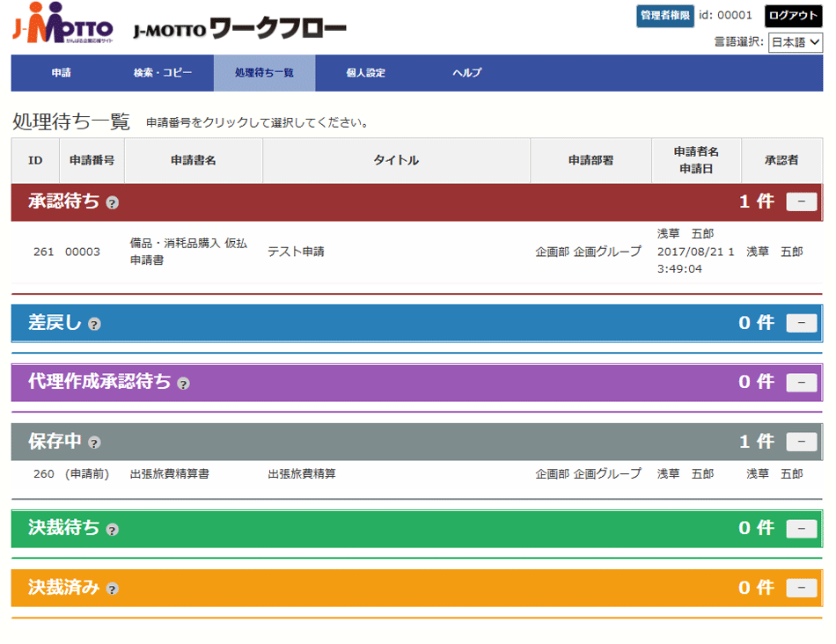
Task: Open 個人設定 in navigation bar
Action: pyautogui.click(x=365, y=73)
